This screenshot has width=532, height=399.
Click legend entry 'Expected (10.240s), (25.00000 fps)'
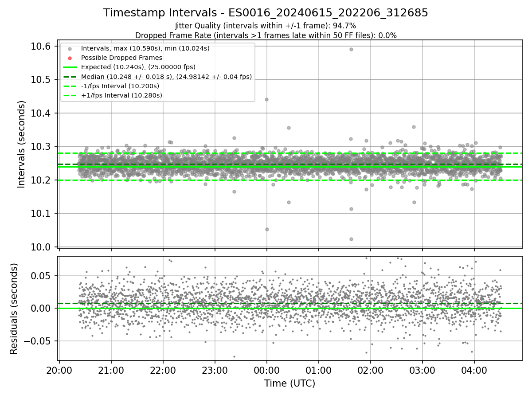pos(138,67)
